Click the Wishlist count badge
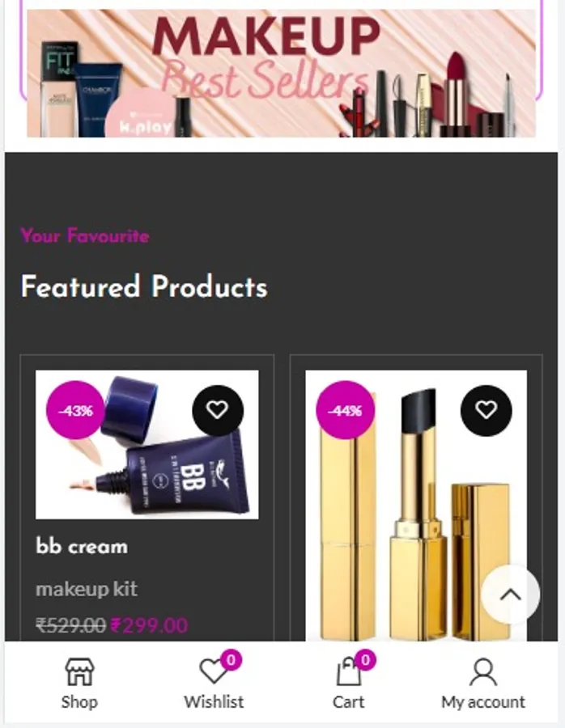Image resolution: width=565 pixels, height=728 pixels. (x=231, y=659)
